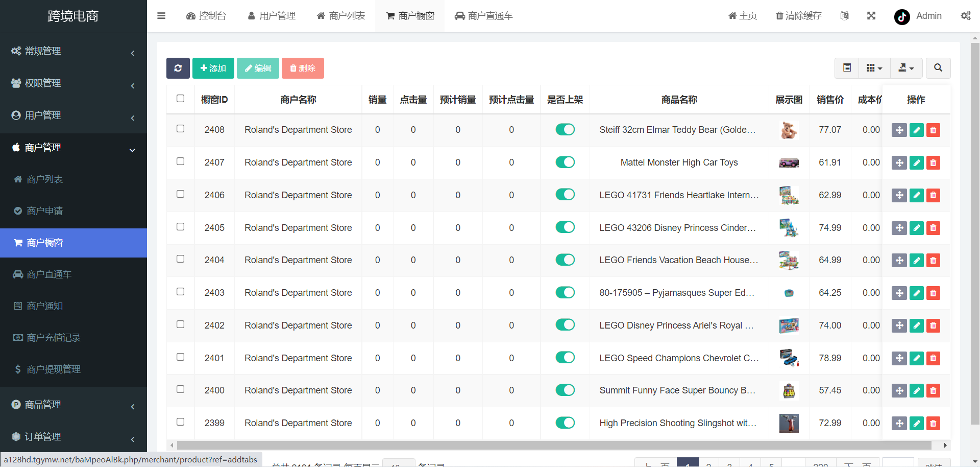Check the row checkbox for showcase 2404
Viewport: 980px width, 467px height.
(x=180, y=259)
